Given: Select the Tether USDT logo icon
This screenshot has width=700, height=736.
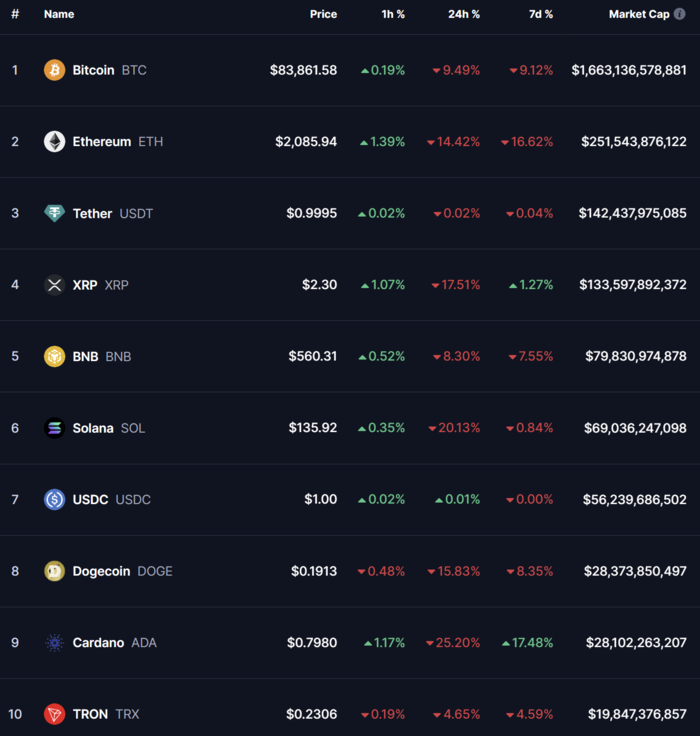Looking at the screenshot, I should [54, 213].
